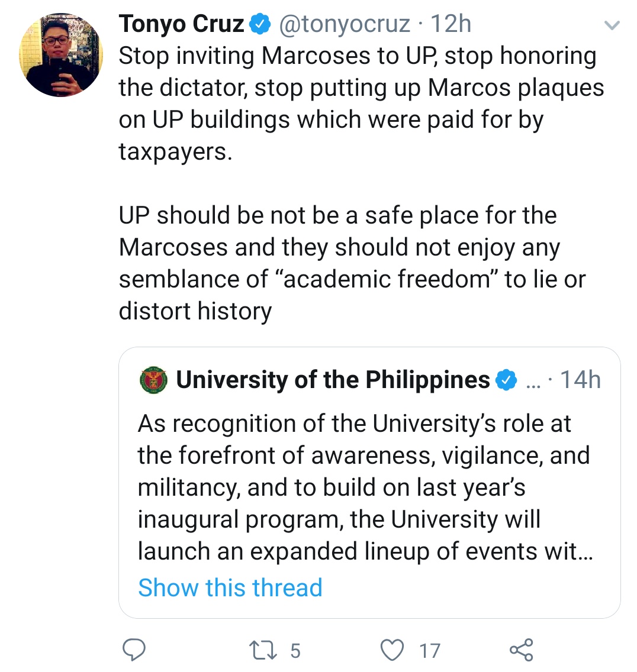
Task: Open the quoted tweet's 14h timestamp
Action: pyautogui.click(x=580, y=380)
